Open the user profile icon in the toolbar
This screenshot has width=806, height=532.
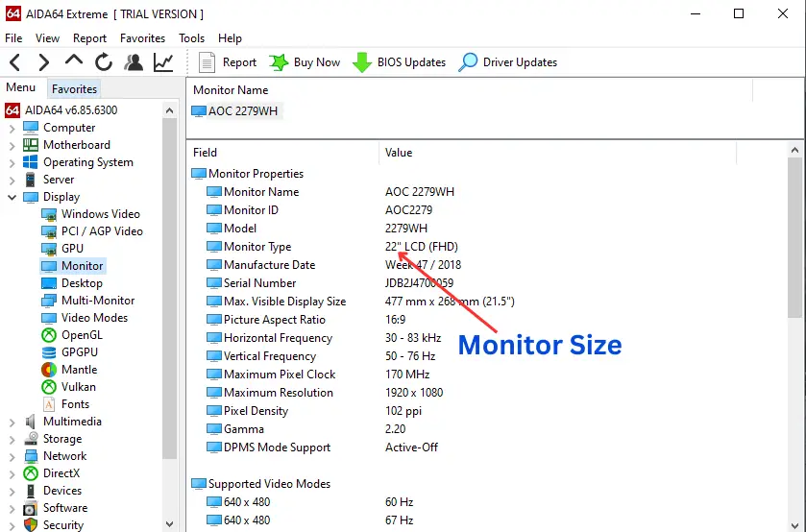tap(134, 62)
